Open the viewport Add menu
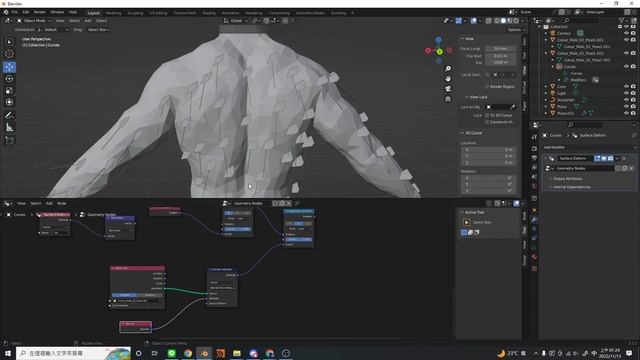The width and height of the screenshot is (640, 360). (x=88, y=21)
